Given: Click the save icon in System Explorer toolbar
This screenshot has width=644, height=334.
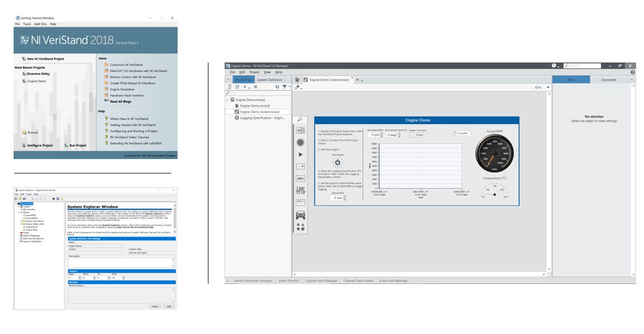Looking at the screenshot, I should pos(24,199).
